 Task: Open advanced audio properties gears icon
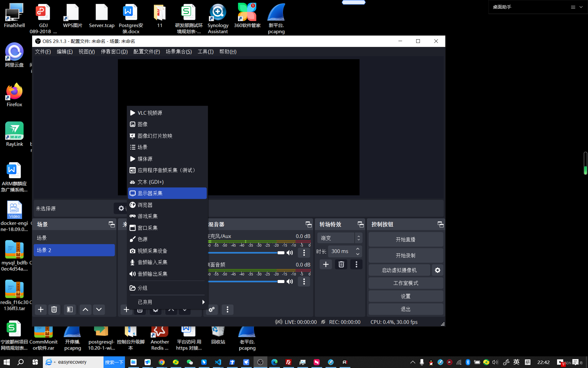tap(212, 309)
